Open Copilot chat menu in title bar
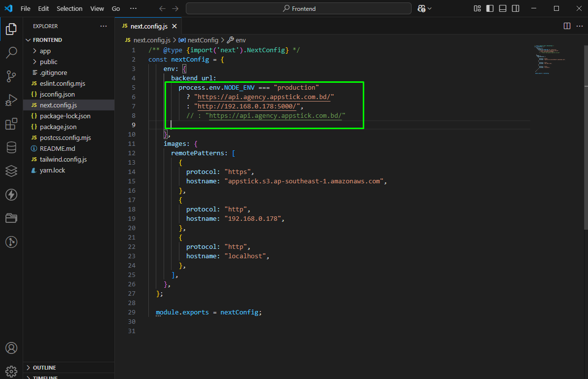This screenshot has height=379, width=588. (x=424, y=8)
